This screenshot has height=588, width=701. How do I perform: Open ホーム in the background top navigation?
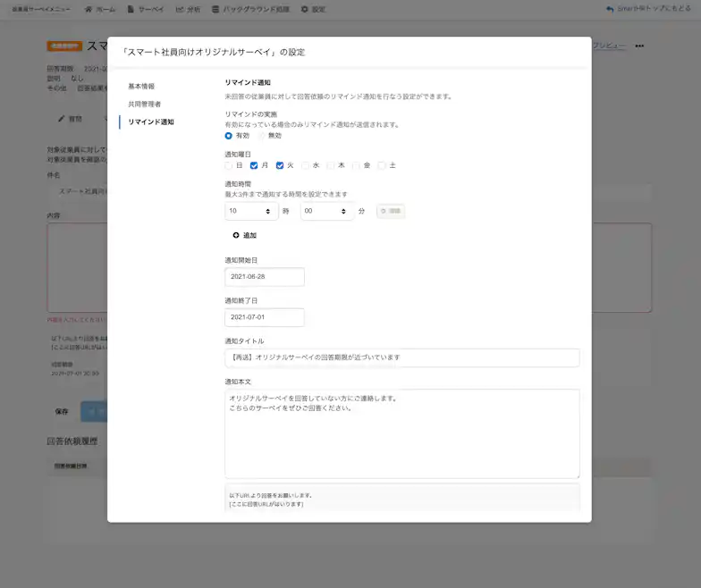pyautogui.click(x=100, y=9)
